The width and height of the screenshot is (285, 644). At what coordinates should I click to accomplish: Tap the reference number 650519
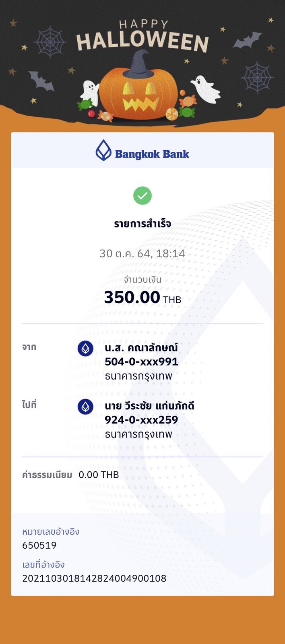pyautogui.click(x=39, y=545)
